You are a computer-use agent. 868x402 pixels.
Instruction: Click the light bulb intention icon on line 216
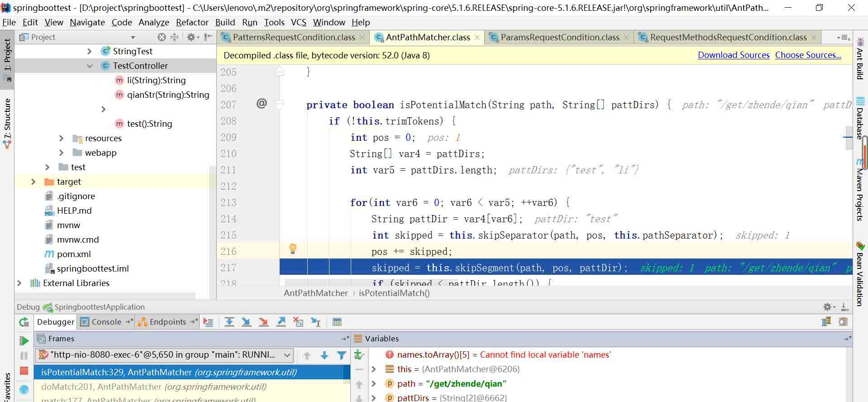click(x=293, y=249)
